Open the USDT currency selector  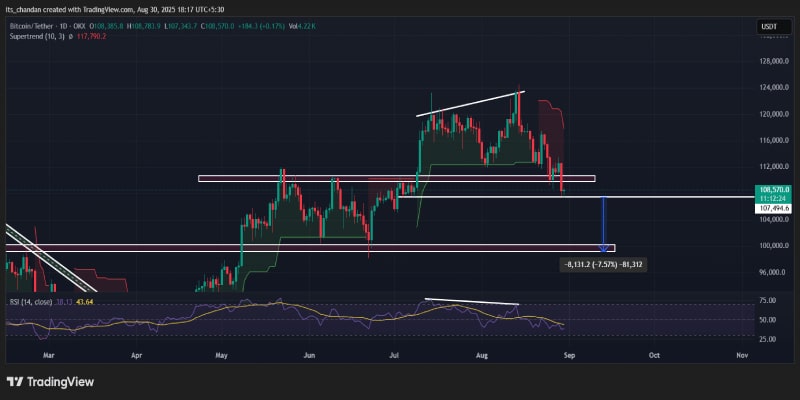tap(769, 27)
